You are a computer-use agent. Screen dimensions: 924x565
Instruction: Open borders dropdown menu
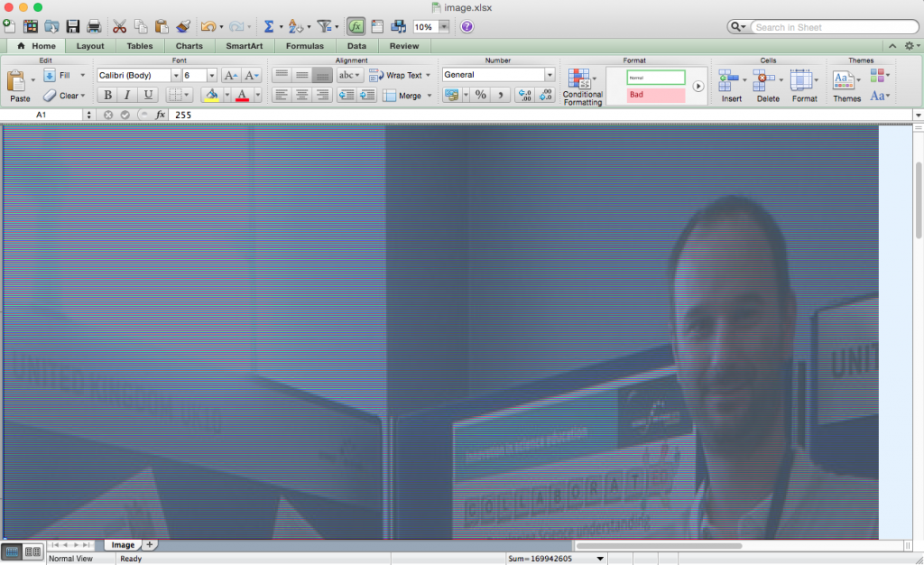(187, 95)
